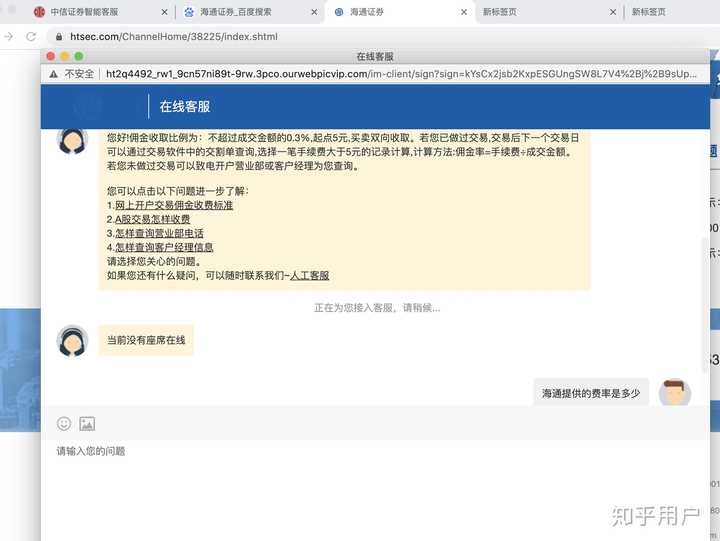720x541 pixels.
Task: Click the popup URL ht2q4492 address
Action: pyautogui.click(x=401, y=74)
